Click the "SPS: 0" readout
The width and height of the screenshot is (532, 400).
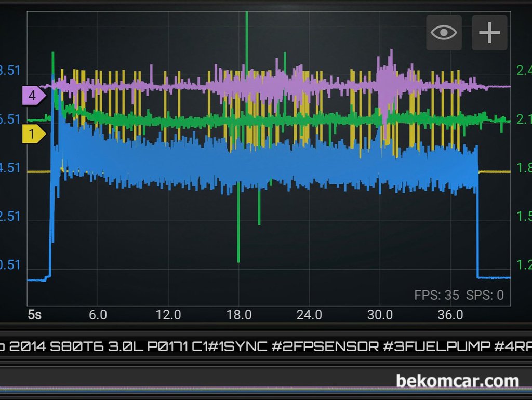click(x=485, y=295)
